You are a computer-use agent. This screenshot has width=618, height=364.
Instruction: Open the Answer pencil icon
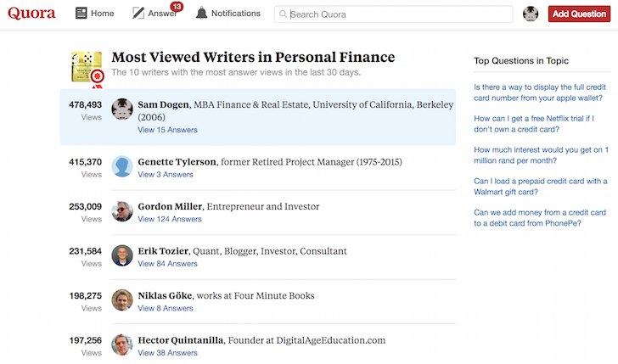(x=138, y=14)
